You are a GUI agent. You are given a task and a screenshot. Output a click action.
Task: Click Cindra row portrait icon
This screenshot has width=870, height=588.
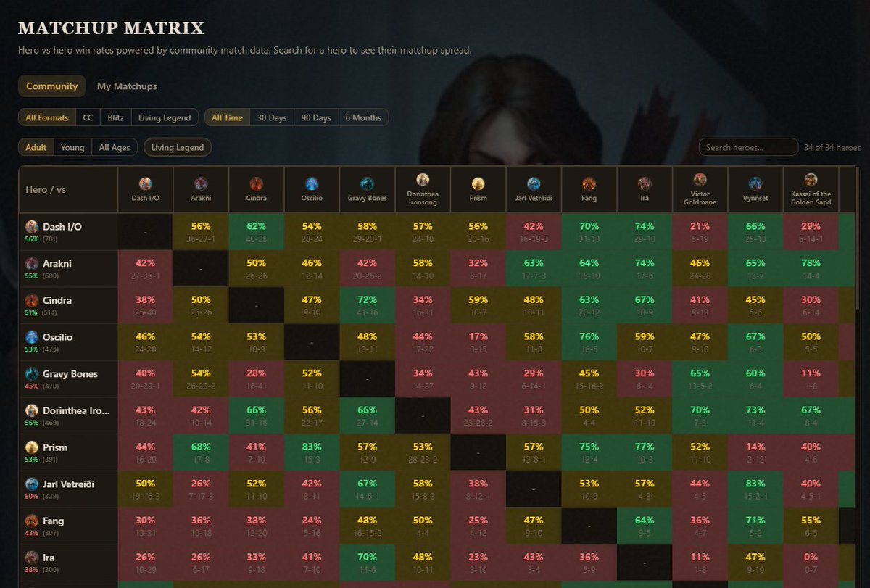tap(31, 300)
